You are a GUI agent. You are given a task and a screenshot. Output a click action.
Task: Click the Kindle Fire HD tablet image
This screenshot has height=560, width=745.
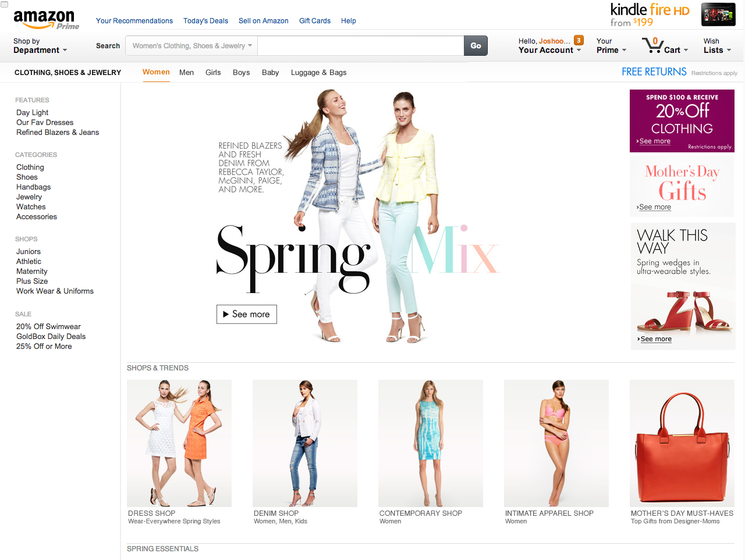point(718,15)
